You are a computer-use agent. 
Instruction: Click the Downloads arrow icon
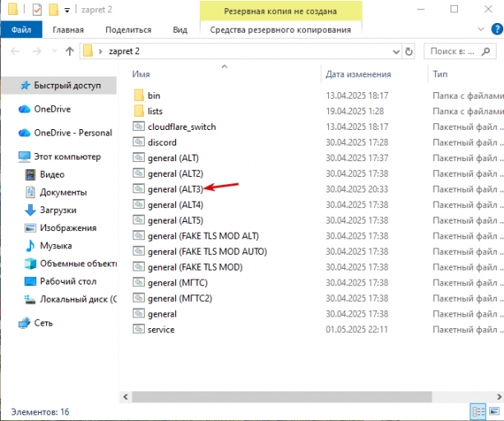point(30,210)
